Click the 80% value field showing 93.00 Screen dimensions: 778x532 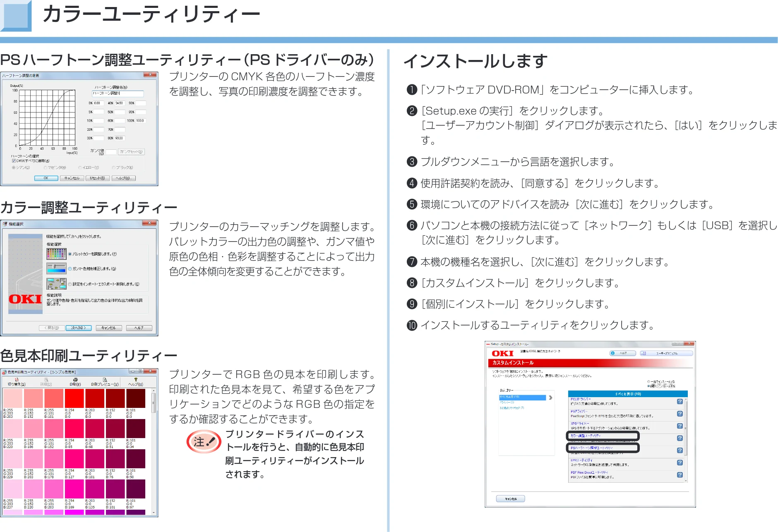[x=120, y=138]
